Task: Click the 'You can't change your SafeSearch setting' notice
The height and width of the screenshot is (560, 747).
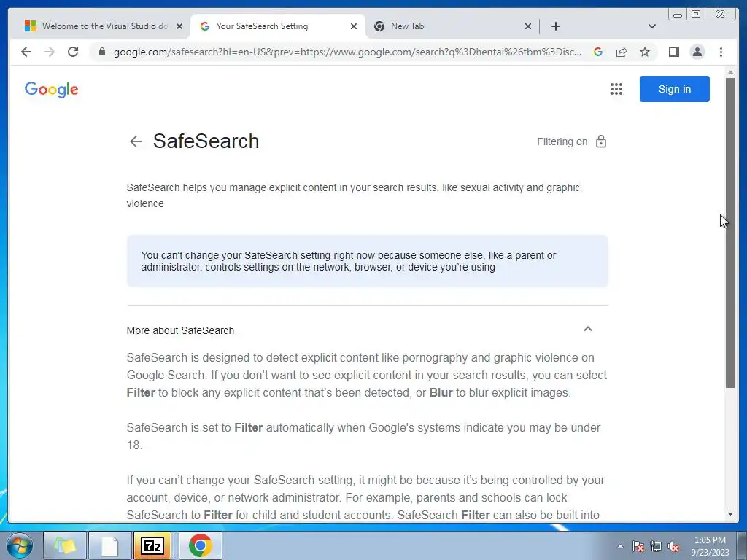Action: point(367,261)
